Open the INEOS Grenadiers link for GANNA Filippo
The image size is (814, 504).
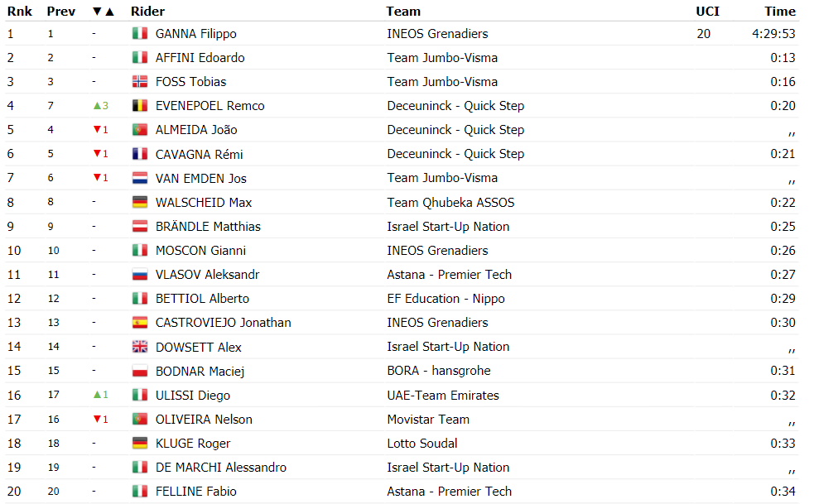point(437,34)
